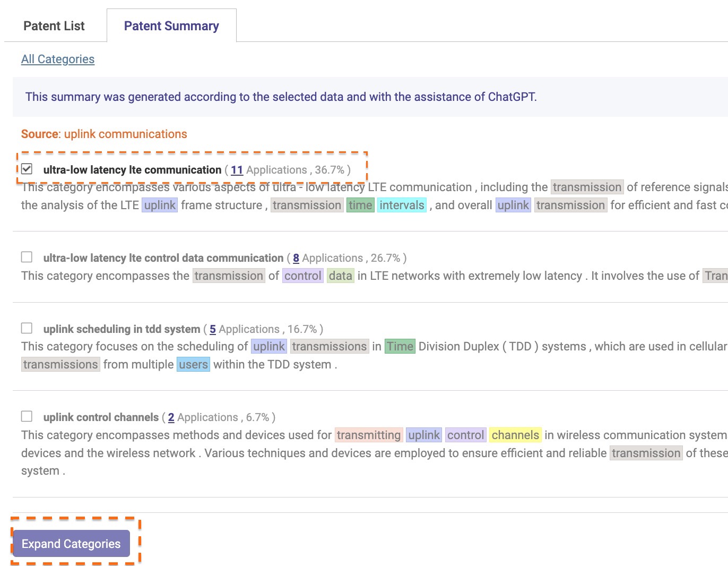728x566 pixels.
Task: Click the Expand Categories button
Action: [71, 544]
